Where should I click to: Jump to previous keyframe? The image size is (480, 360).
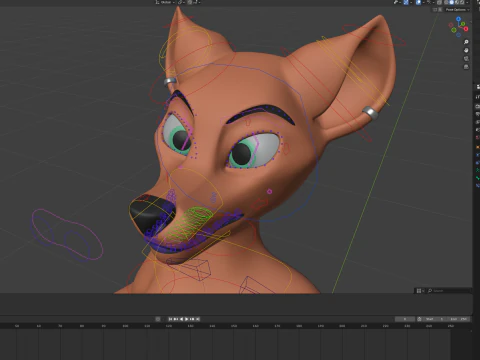click(x=176, y=319)
